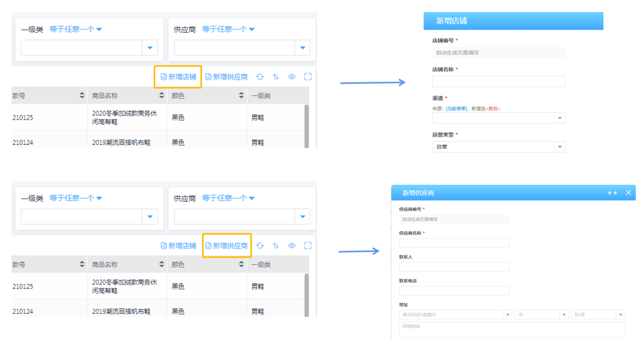Open the 运营类型 dropdown showing 自营
The width and height of the screenshot is (644, 353).
pos(559,147)
